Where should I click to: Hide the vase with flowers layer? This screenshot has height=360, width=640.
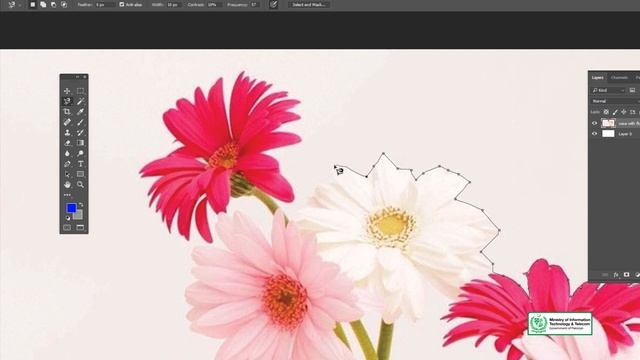594,123
